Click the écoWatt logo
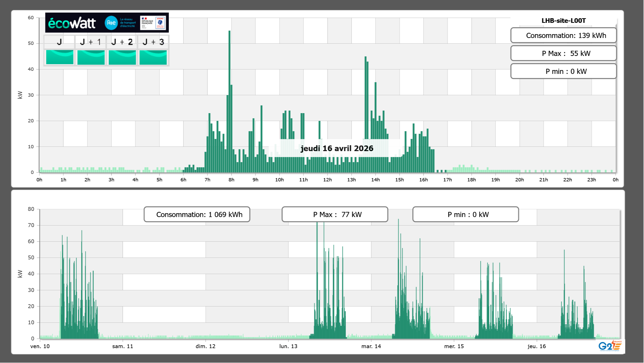Viewport: 644px width, 363px height. pos(72,23)
